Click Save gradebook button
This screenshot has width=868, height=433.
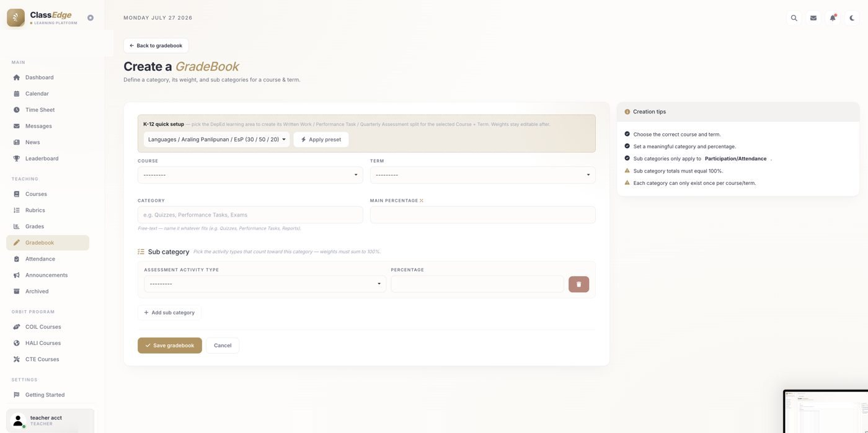(x=170, y=346)
